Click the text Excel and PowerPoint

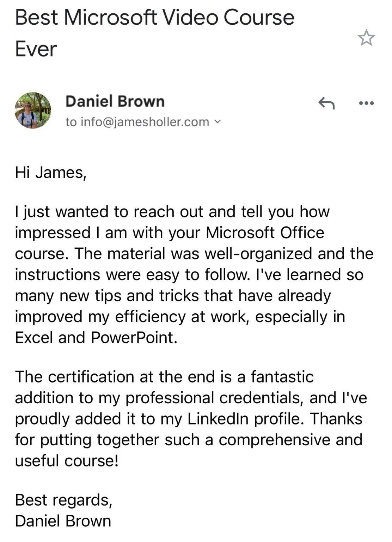tap(96, 338)
